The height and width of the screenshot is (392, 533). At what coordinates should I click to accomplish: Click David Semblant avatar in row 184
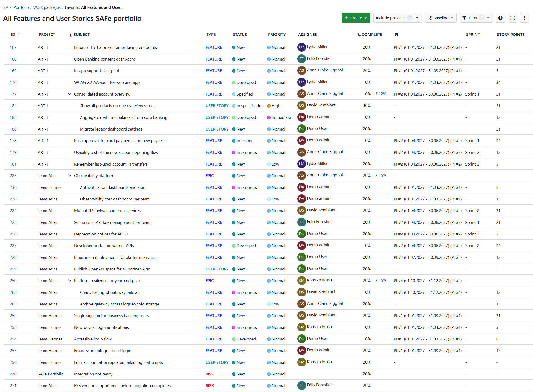click(301, 105)
